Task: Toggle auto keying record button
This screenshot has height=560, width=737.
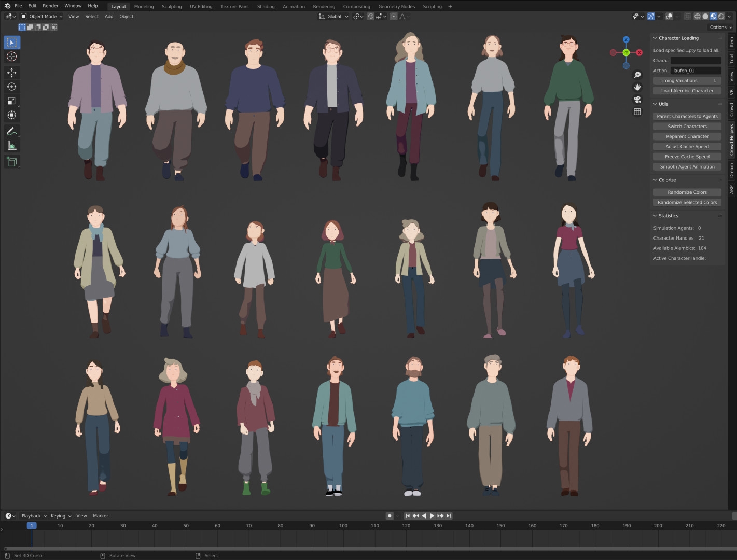Action: (390, 516)
